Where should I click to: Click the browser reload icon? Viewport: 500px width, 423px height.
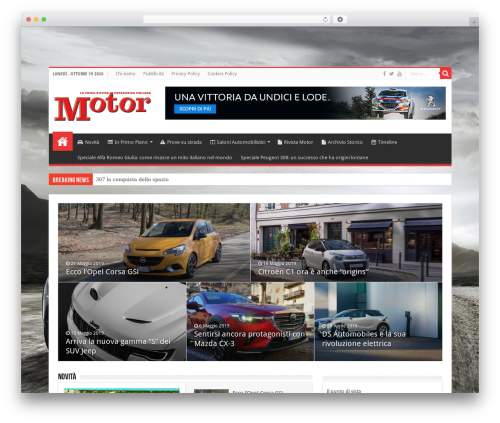(325, 19)
